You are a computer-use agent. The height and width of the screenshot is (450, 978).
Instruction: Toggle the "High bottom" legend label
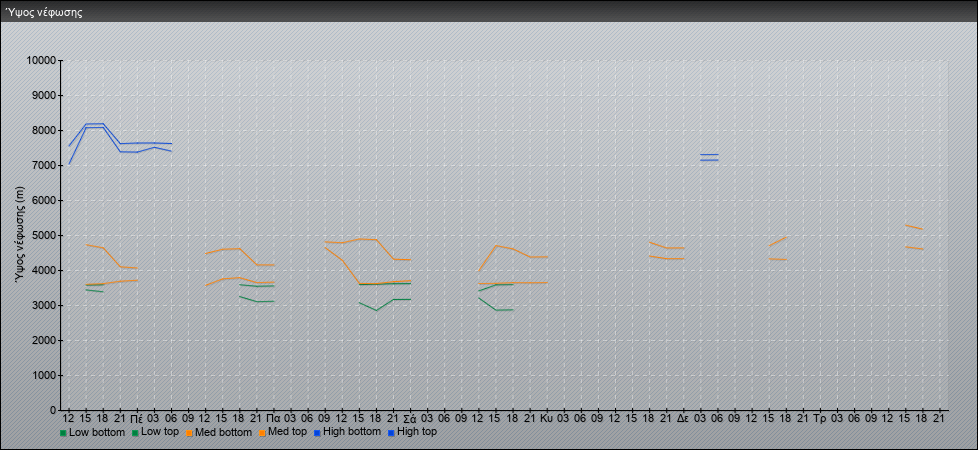(352, 432)
